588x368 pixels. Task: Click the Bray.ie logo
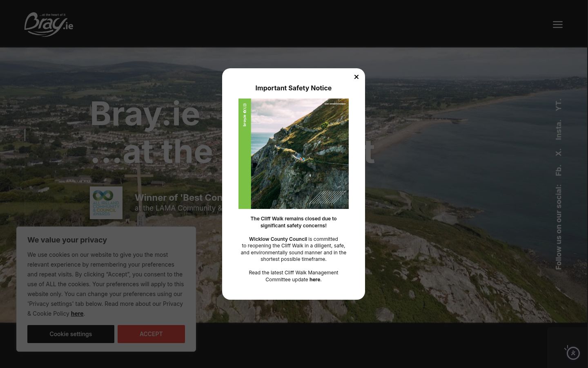[49, 24]
